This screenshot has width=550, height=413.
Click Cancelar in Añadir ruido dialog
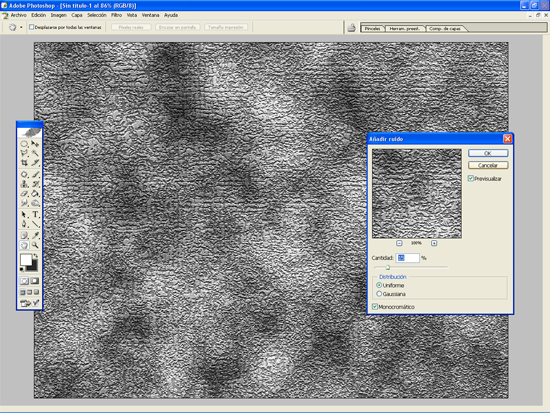[x=488, y=165]
